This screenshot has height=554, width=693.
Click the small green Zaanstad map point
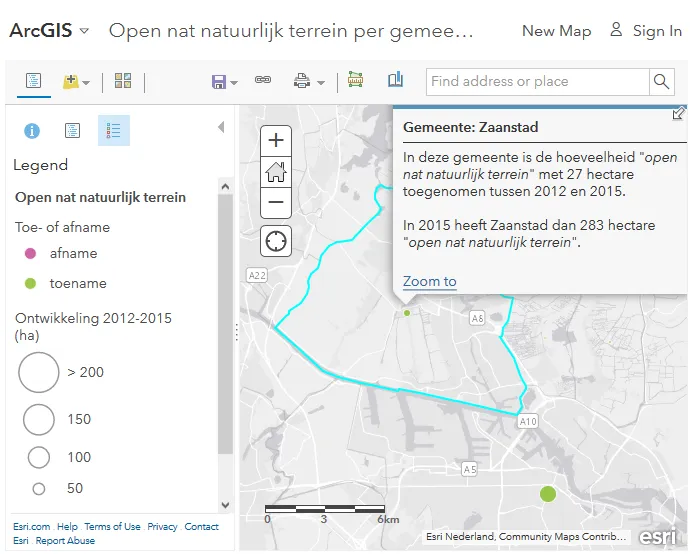click(x=407, y=313)
